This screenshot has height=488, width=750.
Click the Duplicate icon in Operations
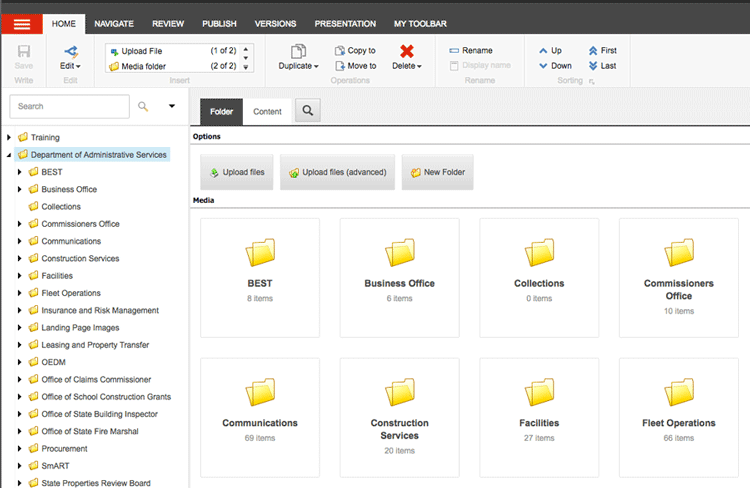click(x=298, y=52)
